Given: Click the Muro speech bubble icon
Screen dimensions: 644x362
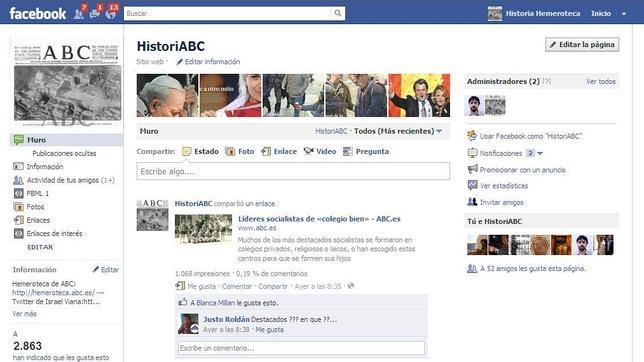Looking at the screenshot, I should (18, 140).
